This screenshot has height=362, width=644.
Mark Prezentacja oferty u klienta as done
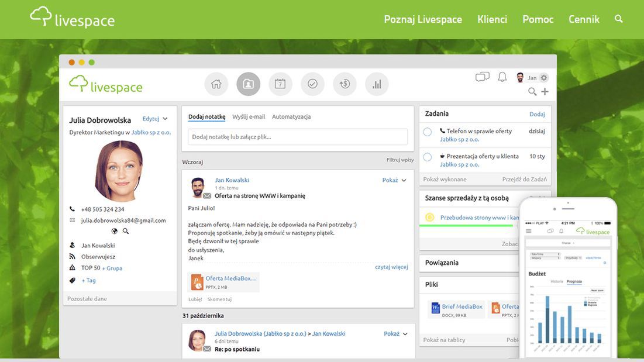[426, 157]
